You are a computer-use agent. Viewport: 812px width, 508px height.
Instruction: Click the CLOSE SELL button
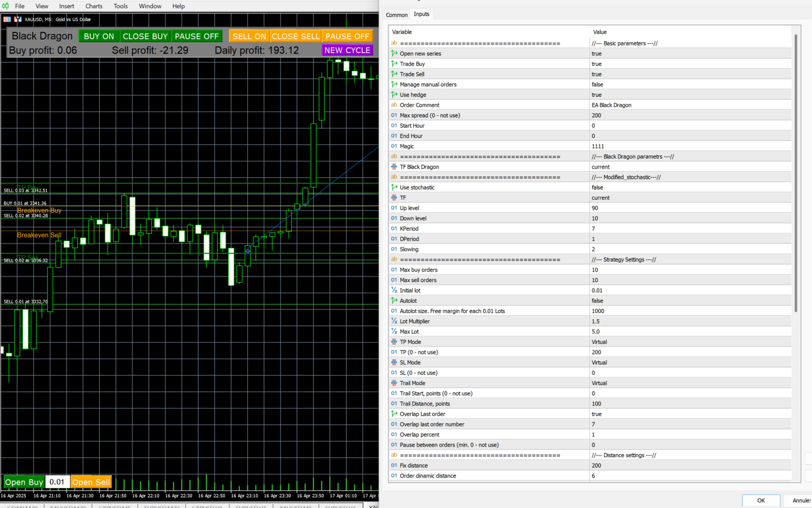(296, 36)
